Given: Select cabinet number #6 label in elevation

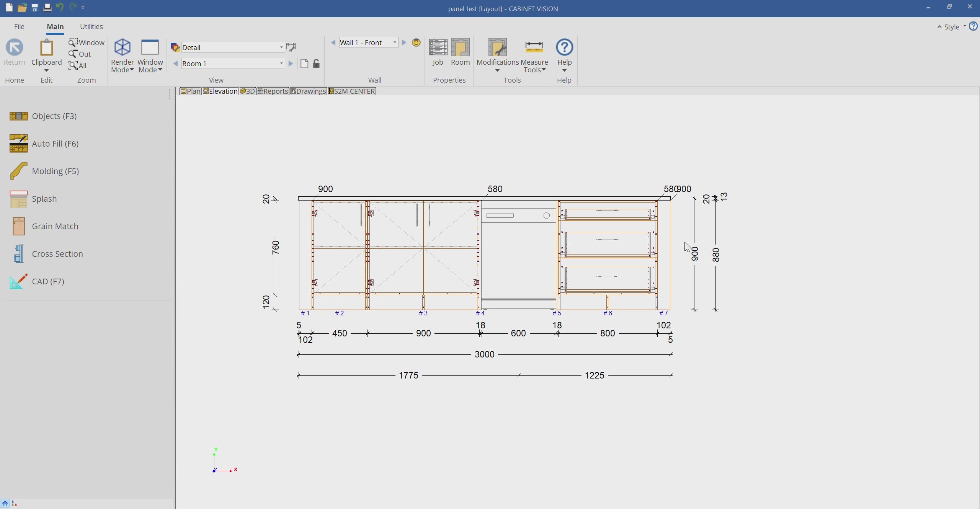Looking at the screenshot, I should tap(608, 313).
